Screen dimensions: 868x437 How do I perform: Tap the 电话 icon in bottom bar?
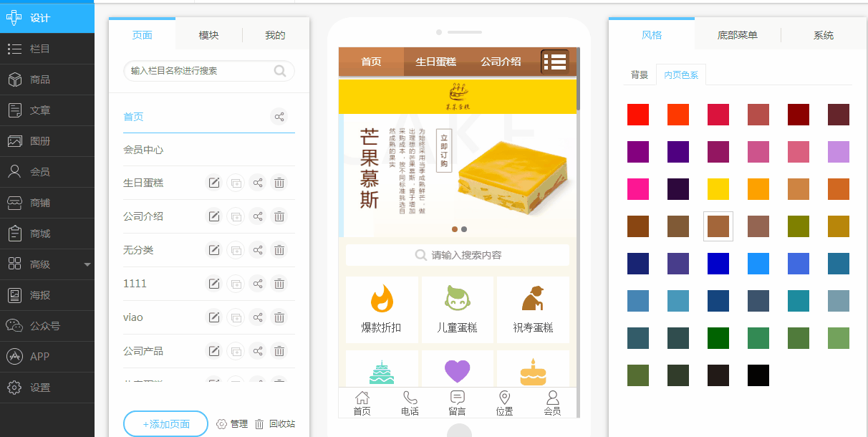pos(410,403)
